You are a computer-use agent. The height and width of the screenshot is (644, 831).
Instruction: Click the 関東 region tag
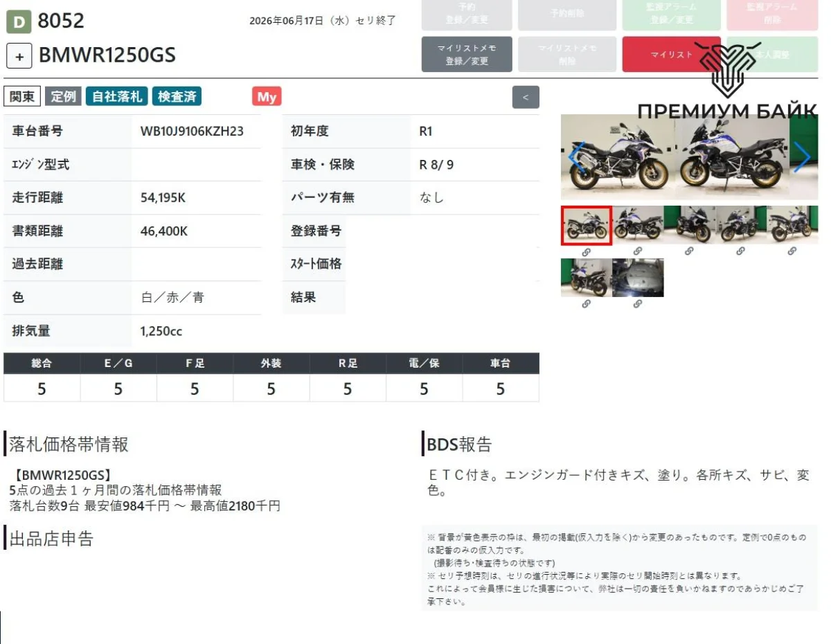(23, 97)
